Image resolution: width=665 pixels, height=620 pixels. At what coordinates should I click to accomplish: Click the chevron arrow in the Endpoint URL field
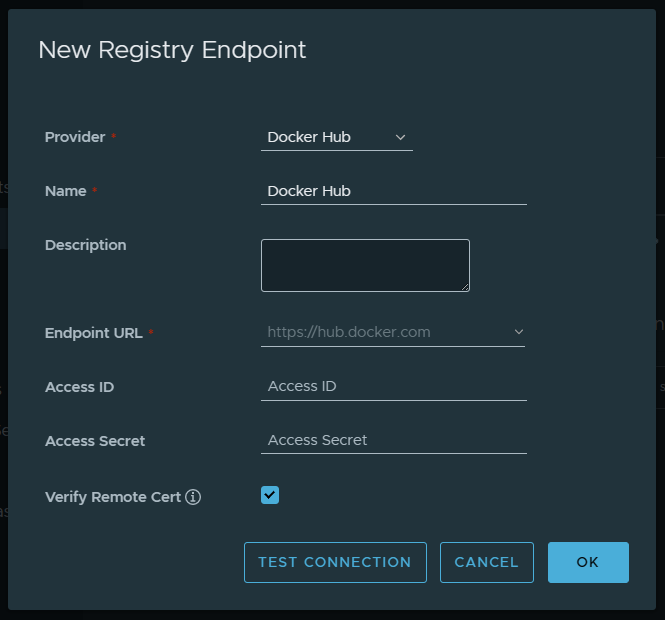pos(519,332)
